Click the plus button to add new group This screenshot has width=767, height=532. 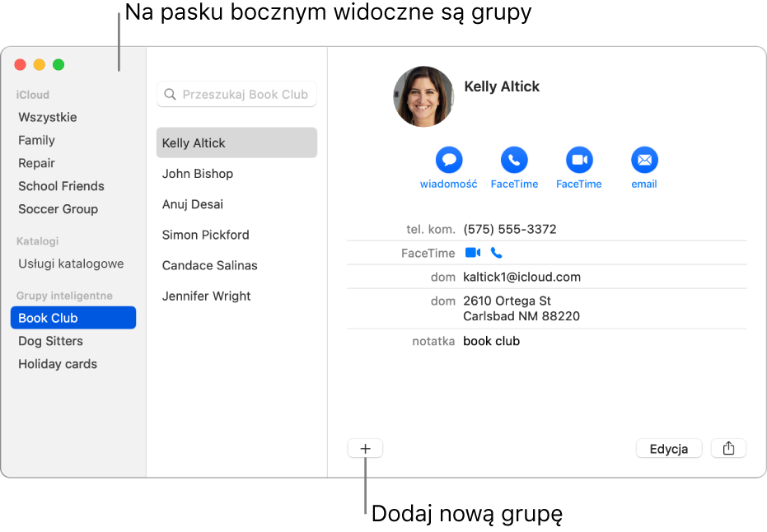click(x=366, y=448)
